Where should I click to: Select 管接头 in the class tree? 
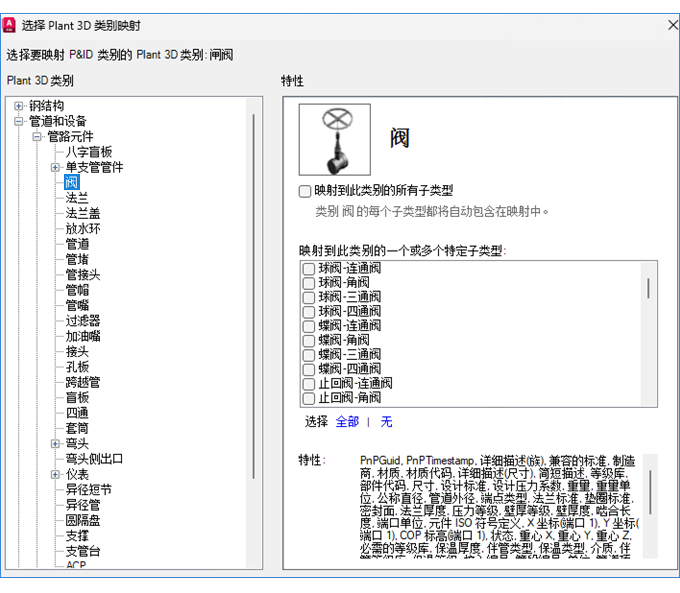tap(83, 275)
